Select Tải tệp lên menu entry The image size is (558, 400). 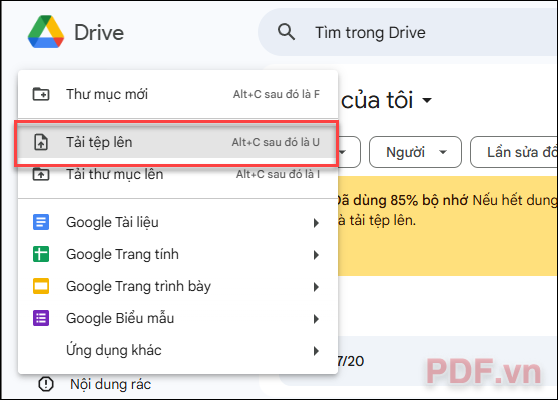point(178,142)
